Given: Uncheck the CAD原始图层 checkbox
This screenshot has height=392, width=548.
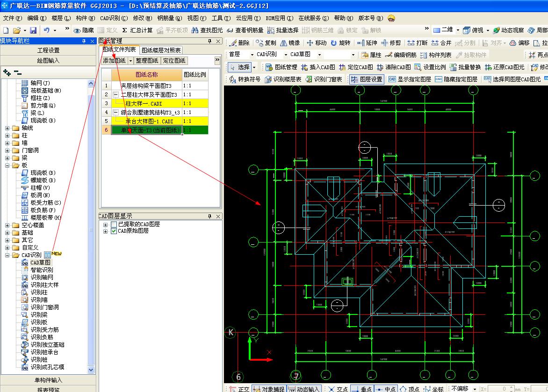Looking at the screenshot, I should pos(114,231).
